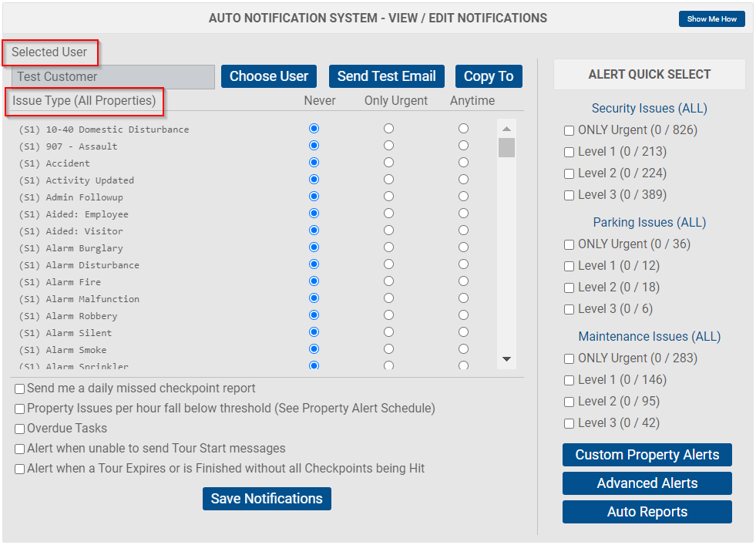
Task: Open Custom Property Alerts
Action: click(647, 455)
